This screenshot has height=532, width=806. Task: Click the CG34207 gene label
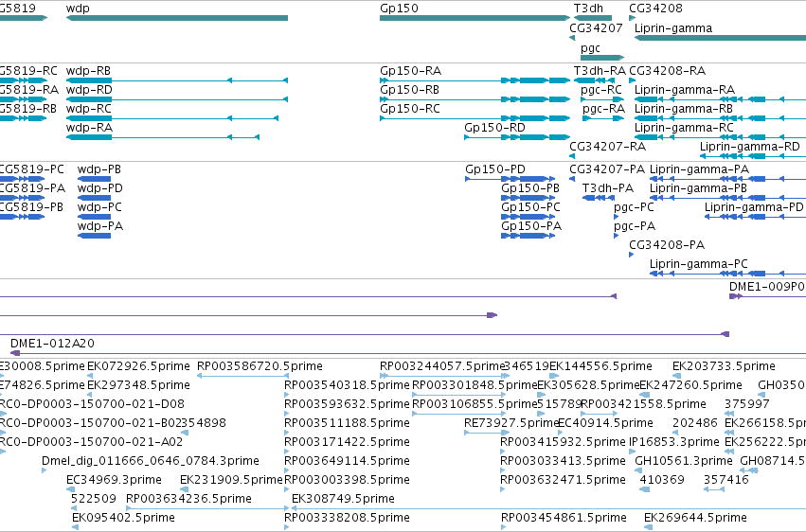[x=596, y=28]
